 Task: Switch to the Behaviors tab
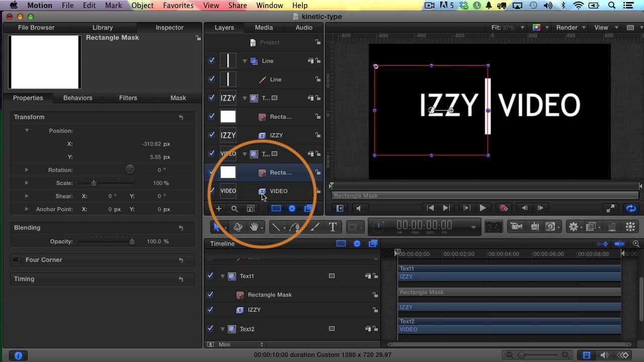(x=77, y=98)
